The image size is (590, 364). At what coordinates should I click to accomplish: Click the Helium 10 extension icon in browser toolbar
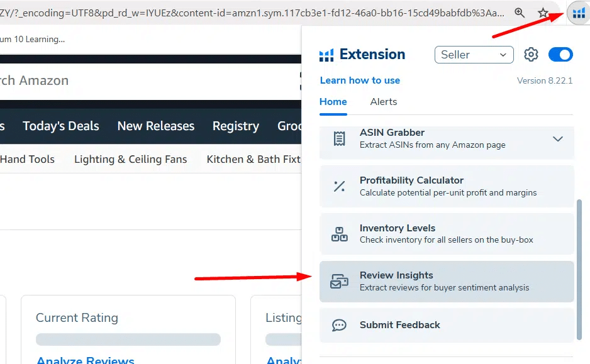578,13
